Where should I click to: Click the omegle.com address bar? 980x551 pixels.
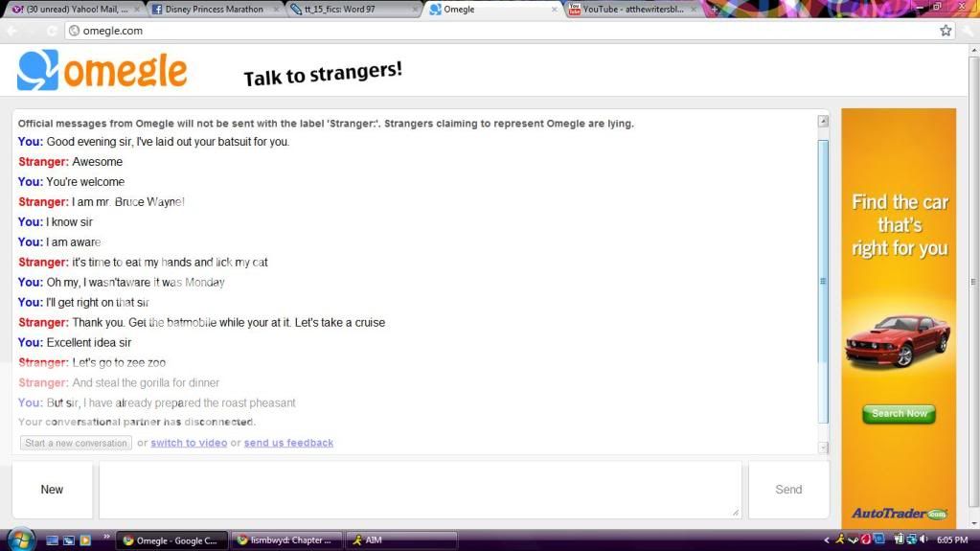coord(479,31)
